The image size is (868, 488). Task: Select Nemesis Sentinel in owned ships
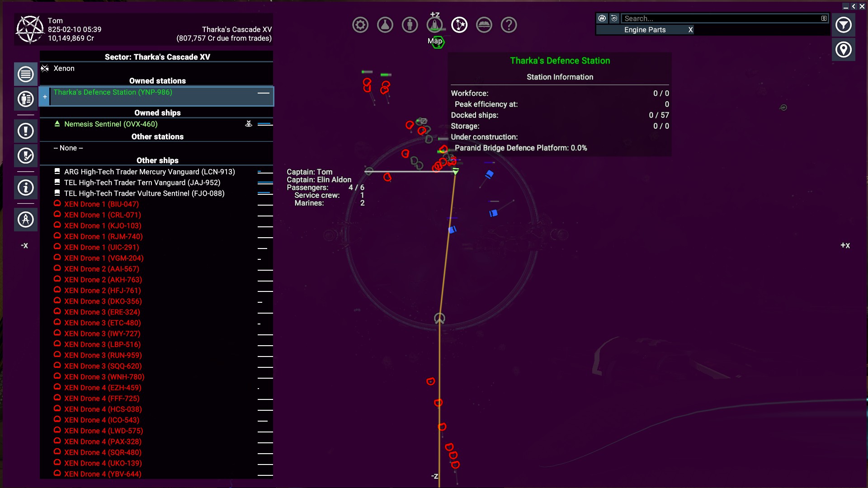[x=111, y=124]
